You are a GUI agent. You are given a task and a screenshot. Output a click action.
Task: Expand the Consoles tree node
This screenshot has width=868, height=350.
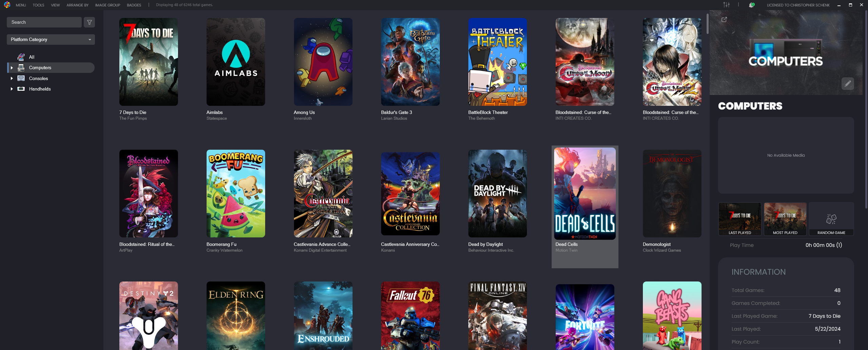(x=12, y=78)
